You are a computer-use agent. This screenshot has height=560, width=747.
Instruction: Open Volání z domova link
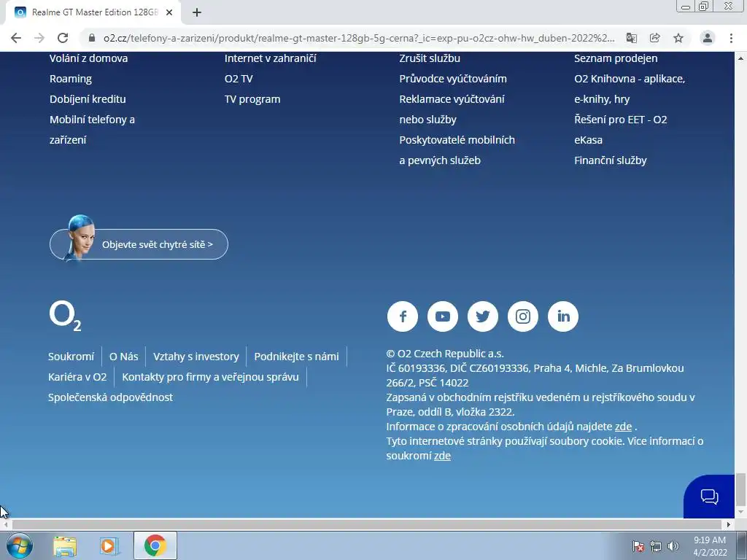[x=88, y=58]
